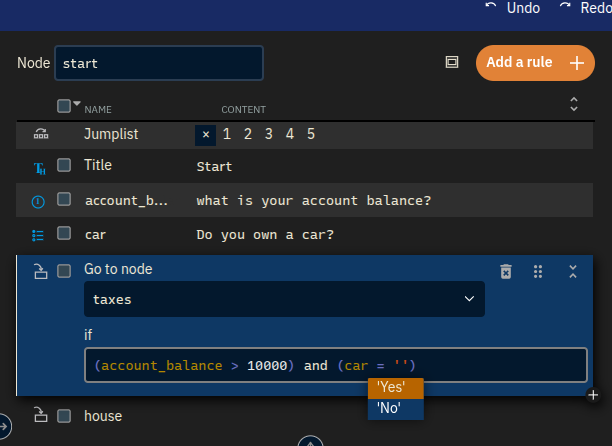Viewport: 612px width, 446px height.
Task: Click the Go to node label
Action: coord(118,269)
